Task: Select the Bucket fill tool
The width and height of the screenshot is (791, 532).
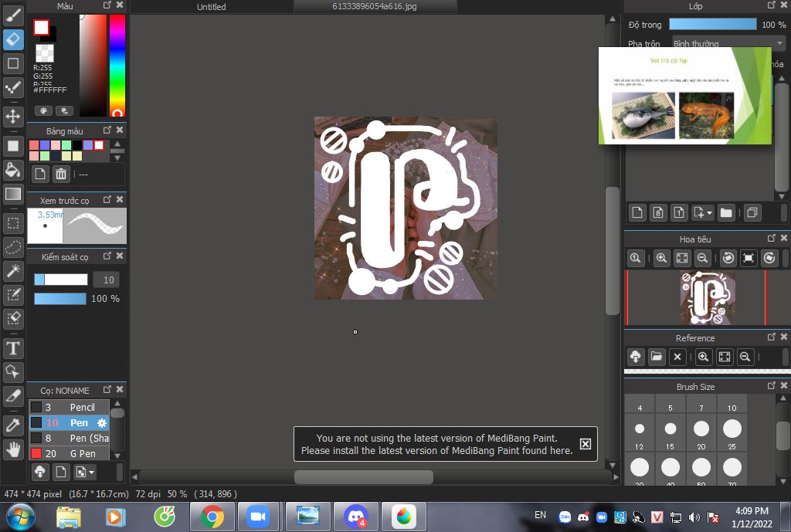Action: pyautogui.click(x=13, y=170)
